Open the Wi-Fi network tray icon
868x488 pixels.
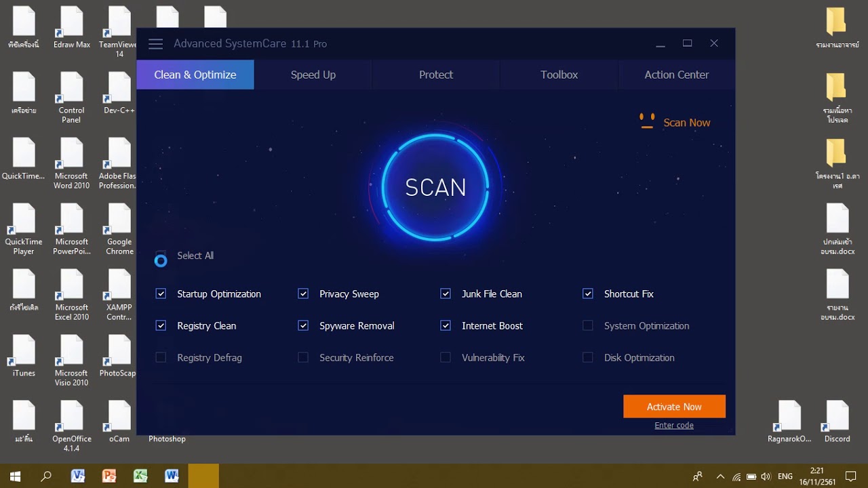(x=736, y=476)
